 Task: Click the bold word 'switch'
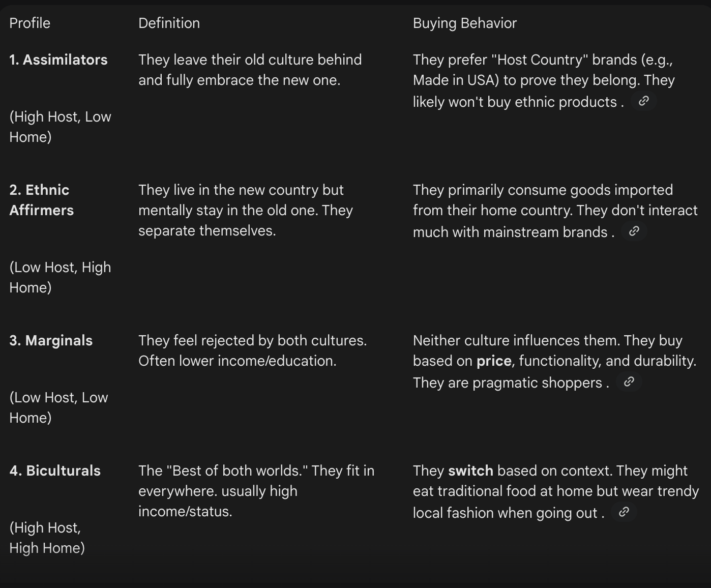point(470,471)
